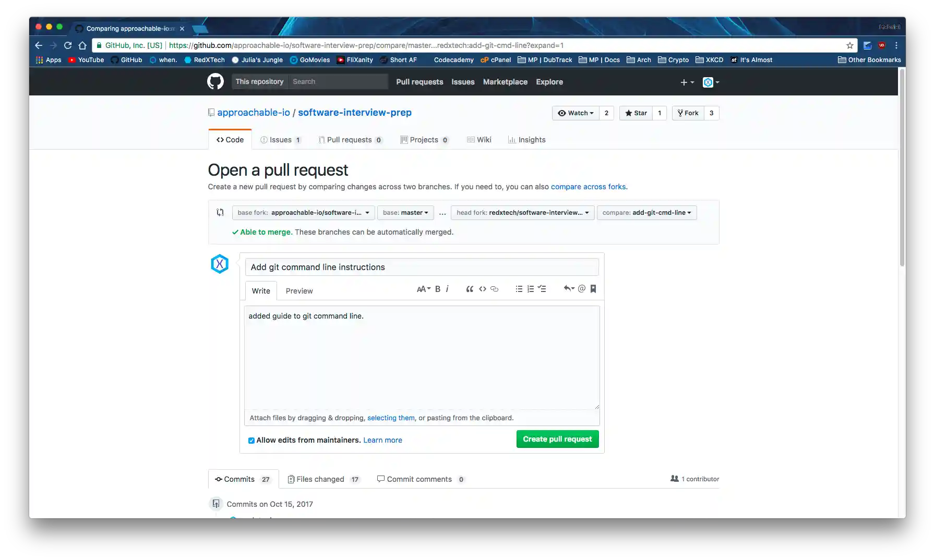
Task: Reload the current page
Action: coord(68,45)
